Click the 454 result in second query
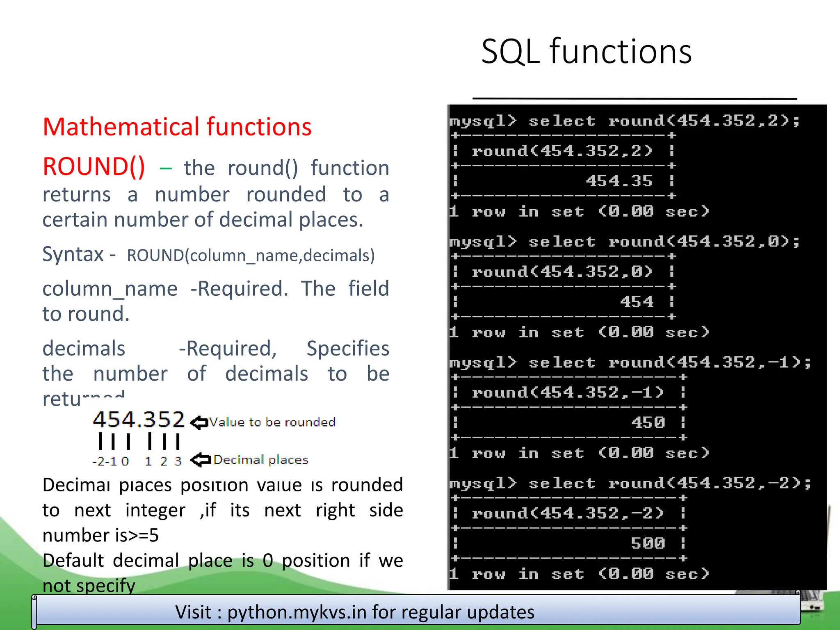This screenshot has height=630, width=840. (x=636, y=302)
